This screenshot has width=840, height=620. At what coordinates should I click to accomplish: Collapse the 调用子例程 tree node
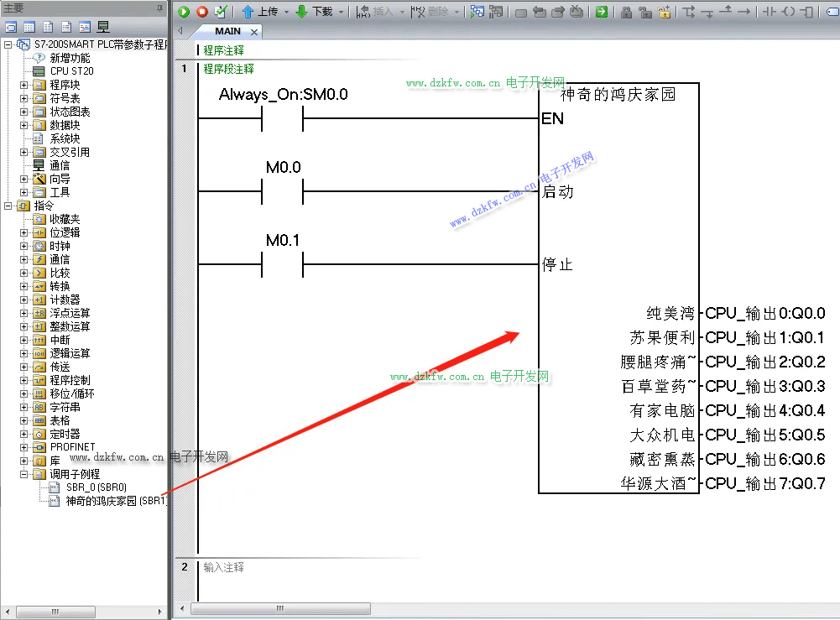(24, 474)
